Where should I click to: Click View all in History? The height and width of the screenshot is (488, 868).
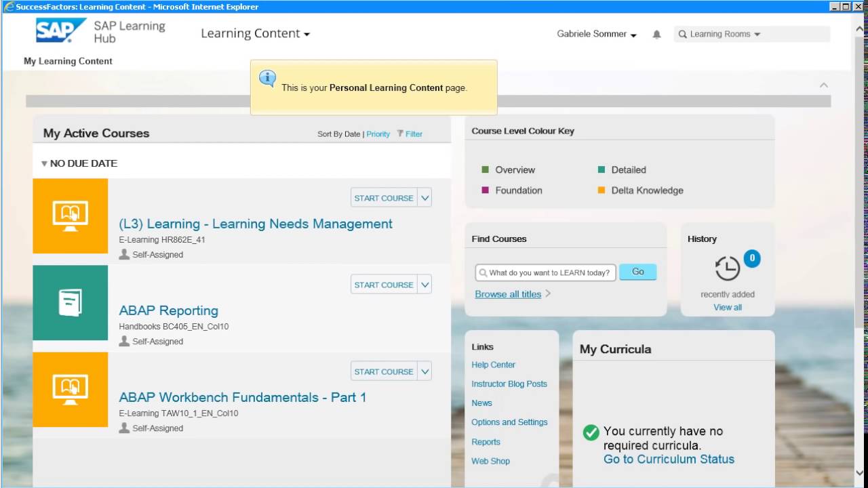(728, 307)
